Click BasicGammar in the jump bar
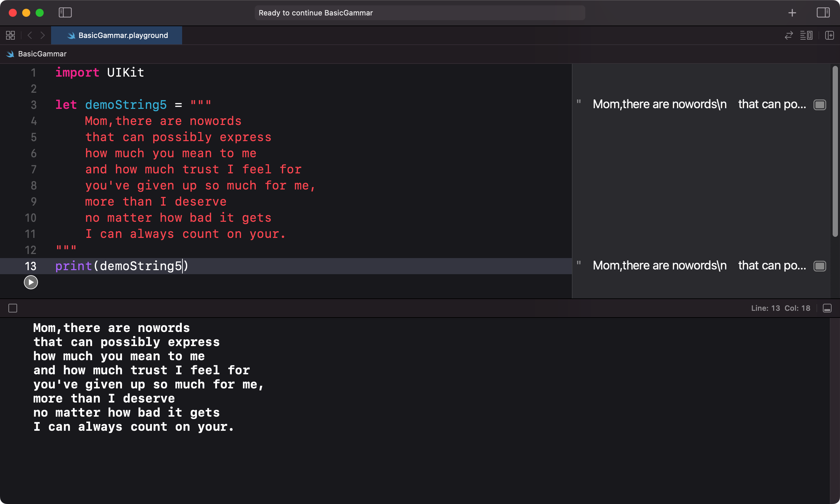Viewport: 840px width, 504px height. 42,54
